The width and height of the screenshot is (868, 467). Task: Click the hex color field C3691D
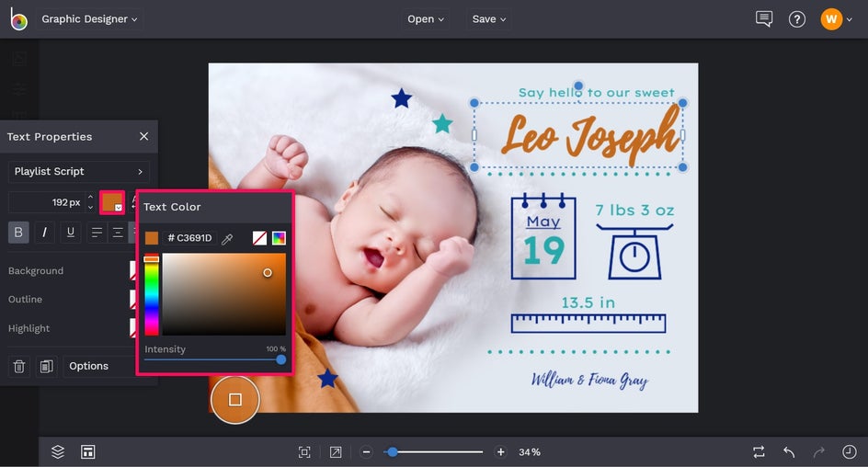[189, 238]
